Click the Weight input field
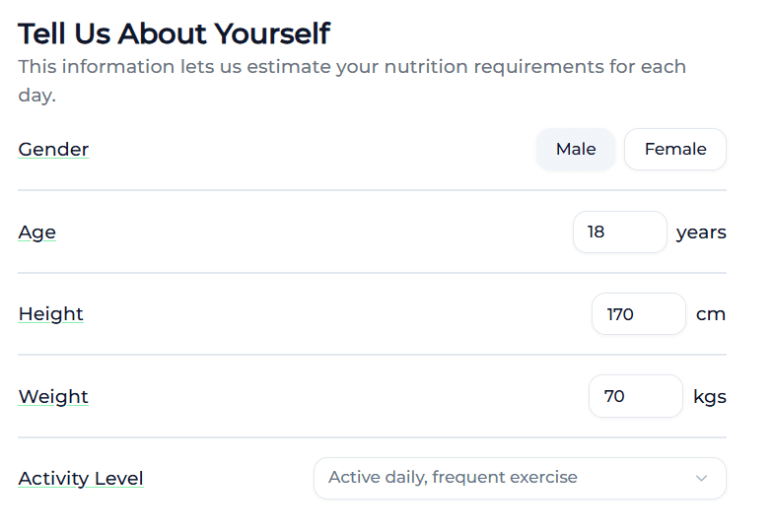The height and width of the screenshot is (532, 773). coord(635,396)
